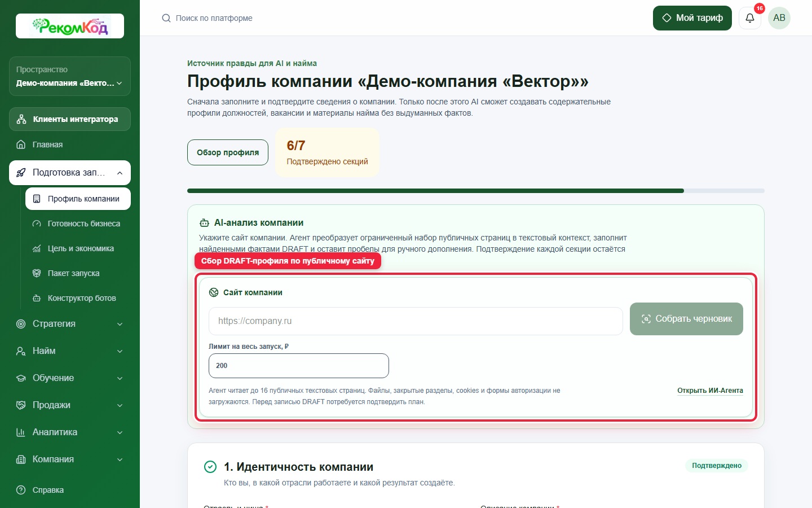Screen dimensions: 812x508
Task: Click the Сайт компании globe icon
Action: point(214,292)
